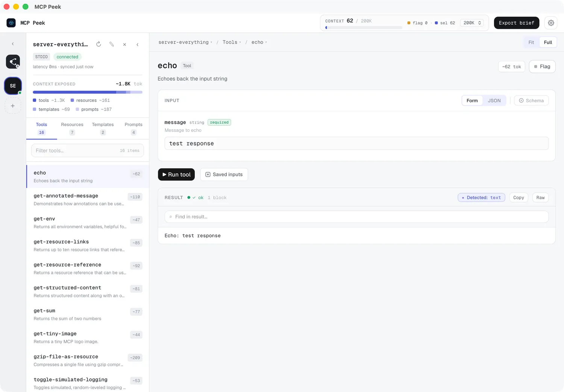564x392 pixels.
Task: Click the STDIO transport badge
Action: (x=41, y=57)
